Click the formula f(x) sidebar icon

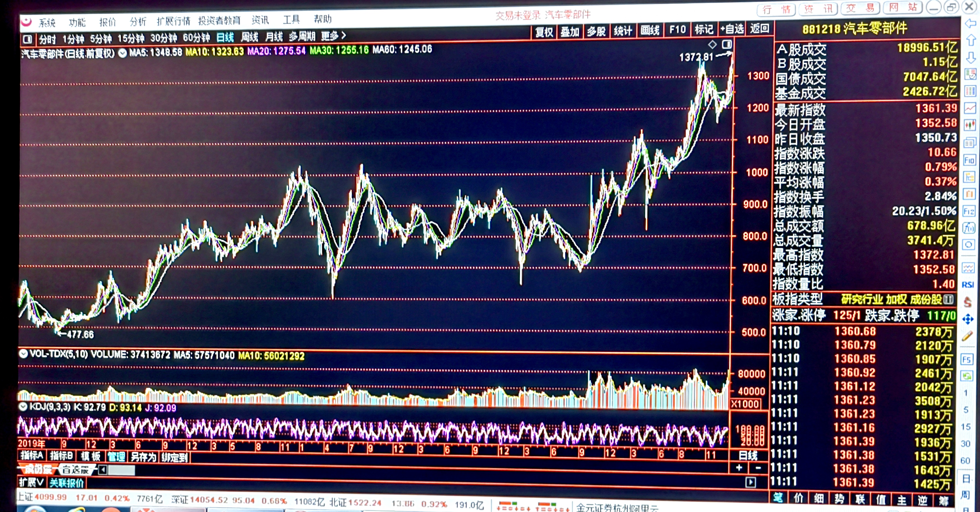point(968,228)
